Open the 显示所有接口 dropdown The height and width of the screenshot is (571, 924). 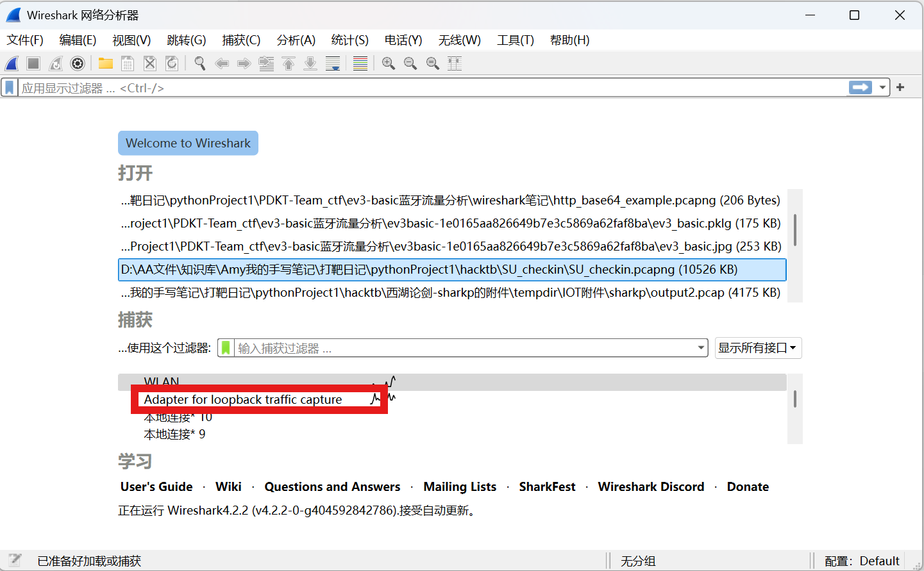tap(758, 348)
